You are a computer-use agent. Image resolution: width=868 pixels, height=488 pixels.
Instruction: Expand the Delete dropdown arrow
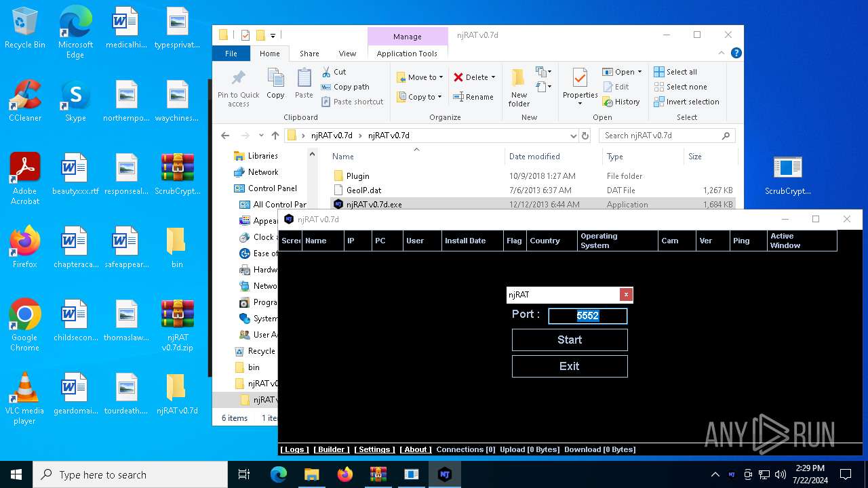(x=493, y=77)
